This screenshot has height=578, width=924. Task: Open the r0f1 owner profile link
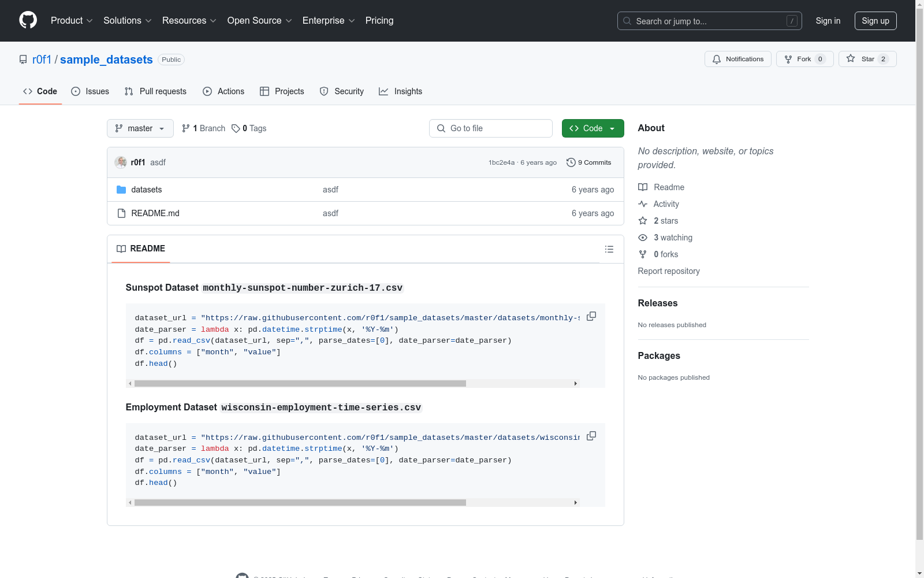[x=42, y=60]
